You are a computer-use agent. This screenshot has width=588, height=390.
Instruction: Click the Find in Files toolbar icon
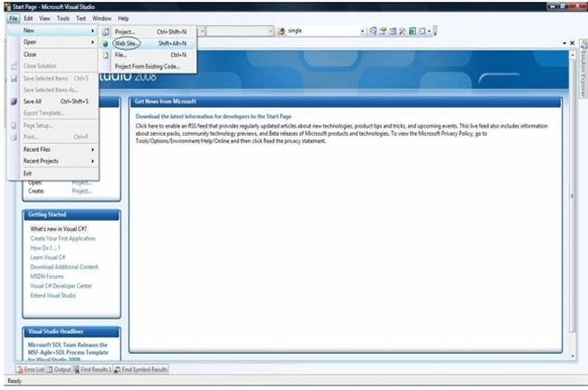click(281, 31)
